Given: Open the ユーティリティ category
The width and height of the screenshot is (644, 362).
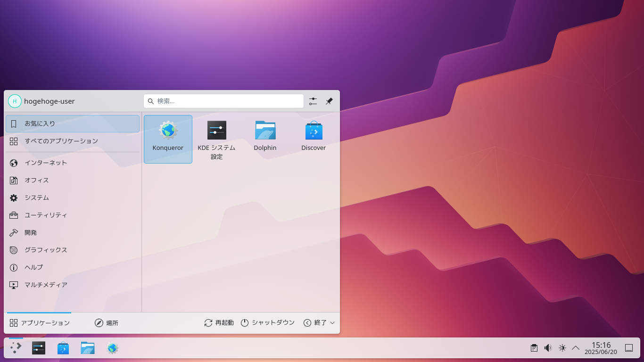Looking at the screenshot, I should coord(73,215).
